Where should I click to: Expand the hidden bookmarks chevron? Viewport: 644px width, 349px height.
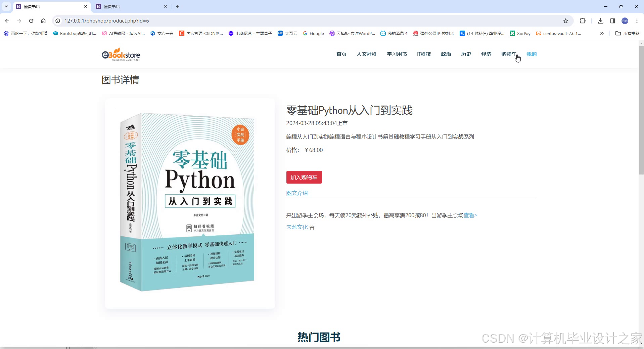[602, 33]
